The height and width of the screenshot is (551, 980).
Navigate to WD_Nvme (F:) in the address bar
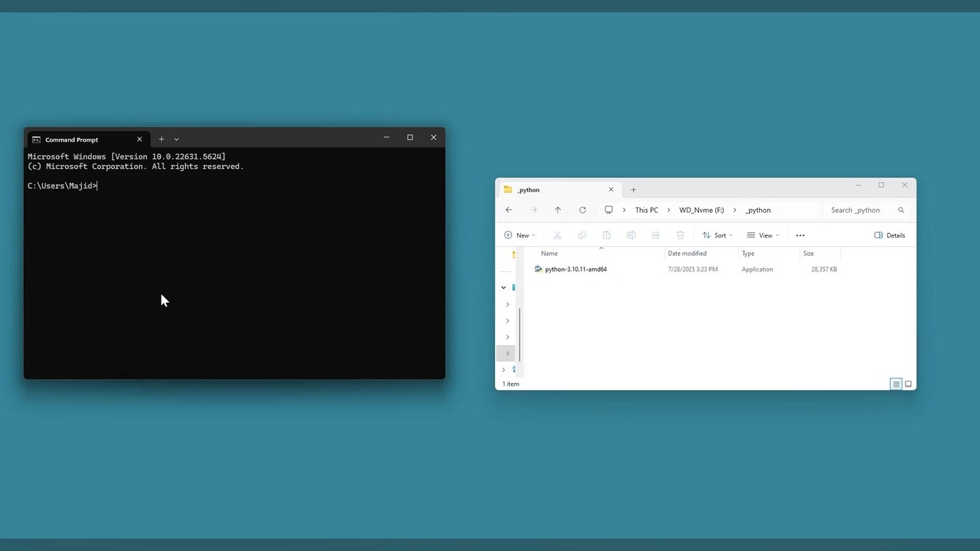click(x=701, y=210)
